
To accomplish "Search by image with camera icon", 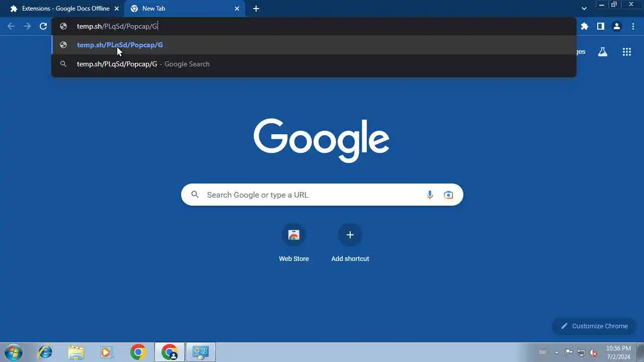I will click(448, 195).
